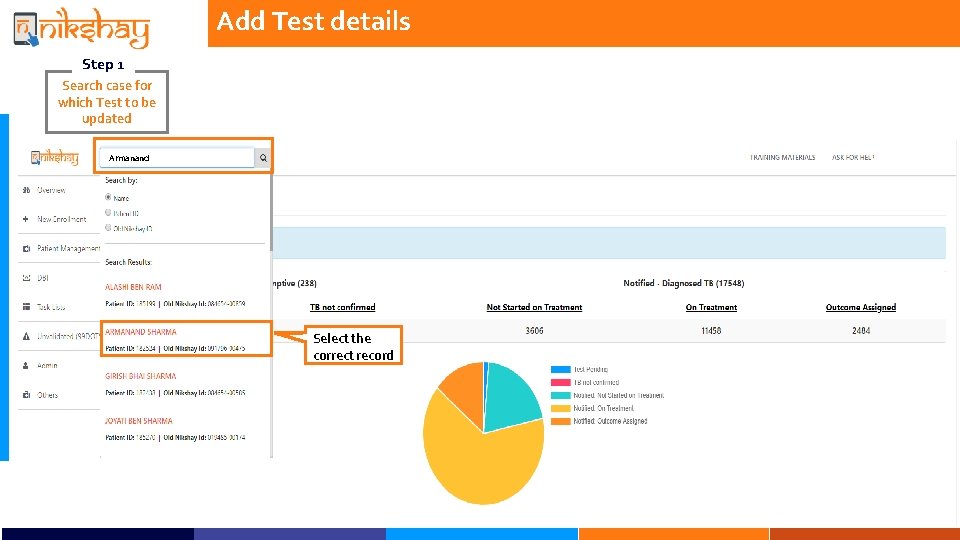Click the Unvalidated warning triangle icon
Image resolution: width=960 pixels, height=540 pixels.
point(26,336)
